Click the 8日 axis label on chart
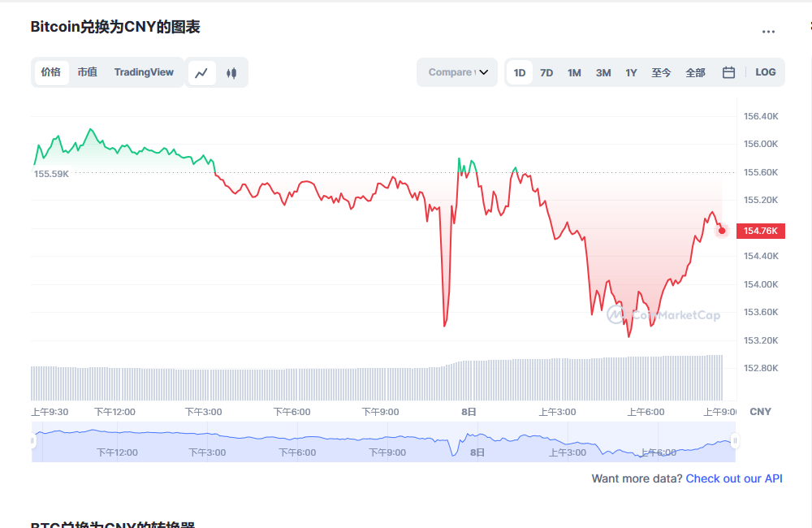Image resolution: width=812 pixels, height=528 pixels. [x=469, y=412]
